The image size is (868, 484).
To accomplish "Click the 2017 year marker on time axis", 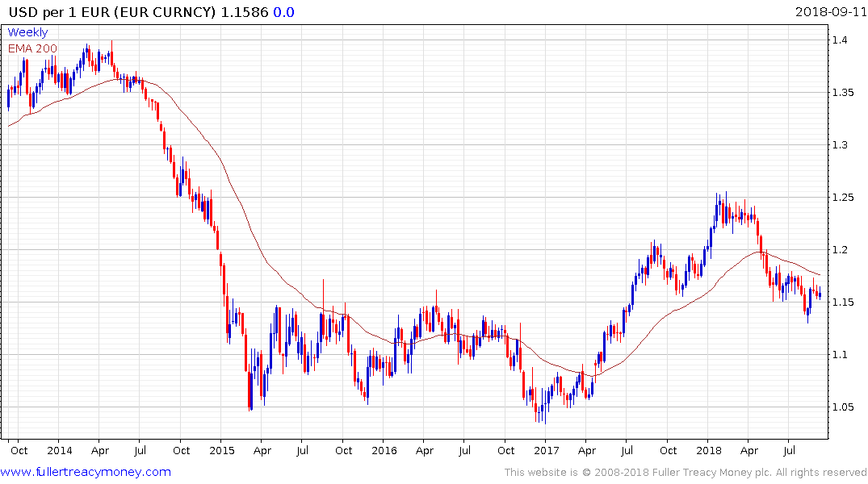I will pos(547,450).
